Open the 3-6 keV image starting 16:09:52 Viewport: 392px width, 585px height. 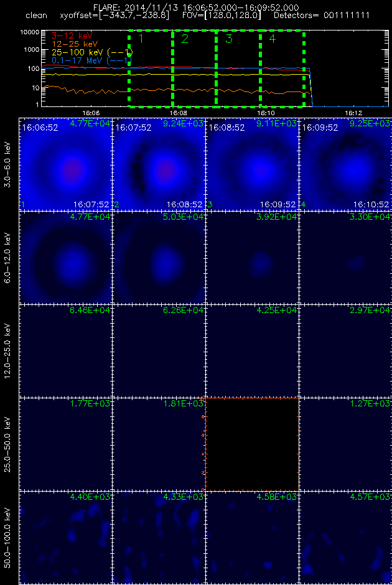345,164
